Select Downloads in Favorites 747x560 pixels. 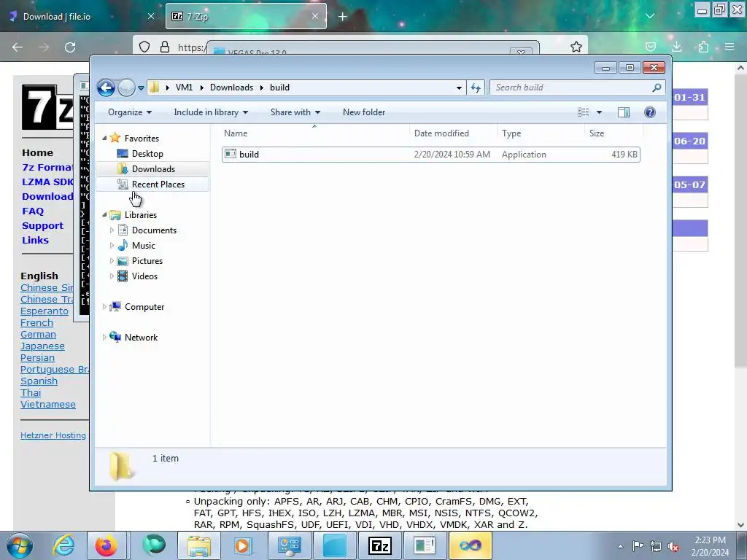click(x=152, y=169)
